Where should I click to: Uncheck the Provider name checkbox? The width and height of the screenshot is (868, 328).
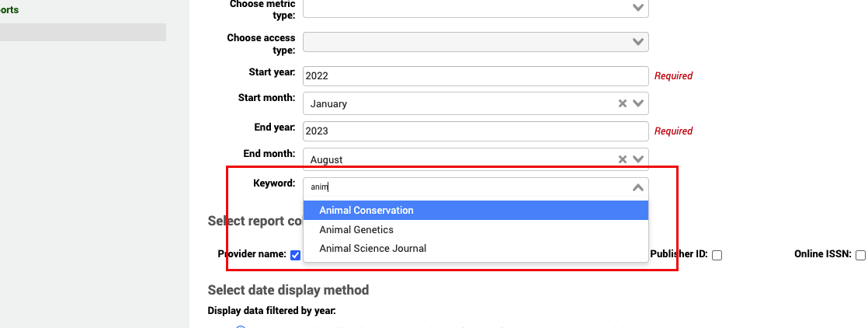click(x=295, y=255)
